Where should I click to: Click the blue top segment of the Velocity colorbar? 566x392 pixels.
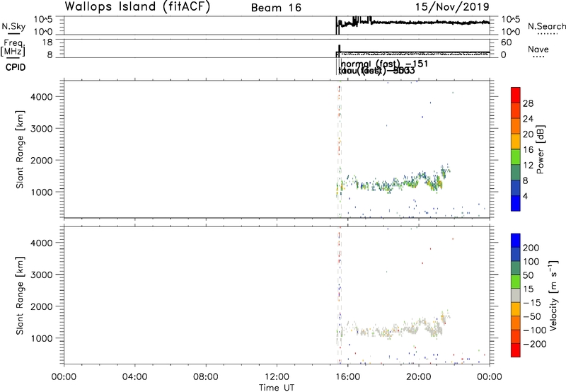[x=516, y=241]
